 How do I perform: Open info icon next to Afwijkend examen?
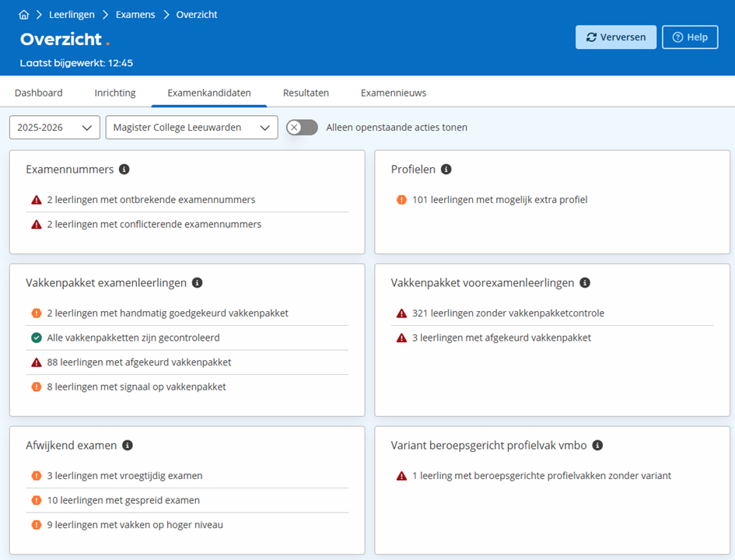tap(128, 446)
